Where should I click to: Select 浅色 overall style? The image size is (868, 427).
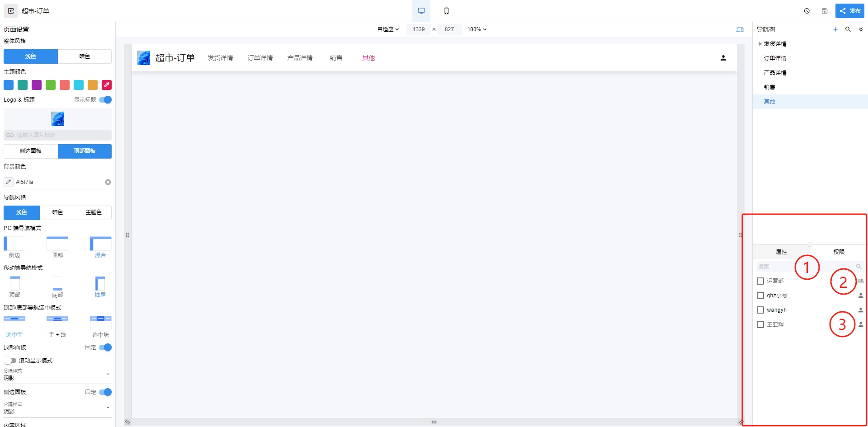pyautogui.click(x=31, y=56)
